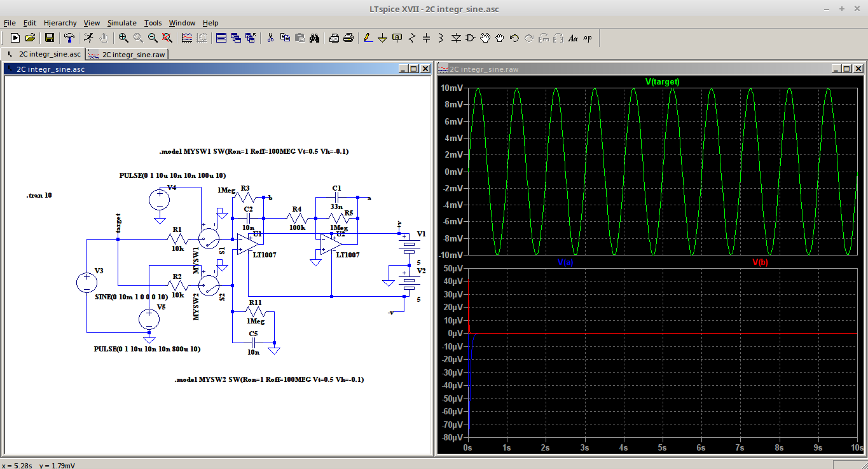
Task: Choose the Capacitor tool in the toolbar
Action: [426, 38]
